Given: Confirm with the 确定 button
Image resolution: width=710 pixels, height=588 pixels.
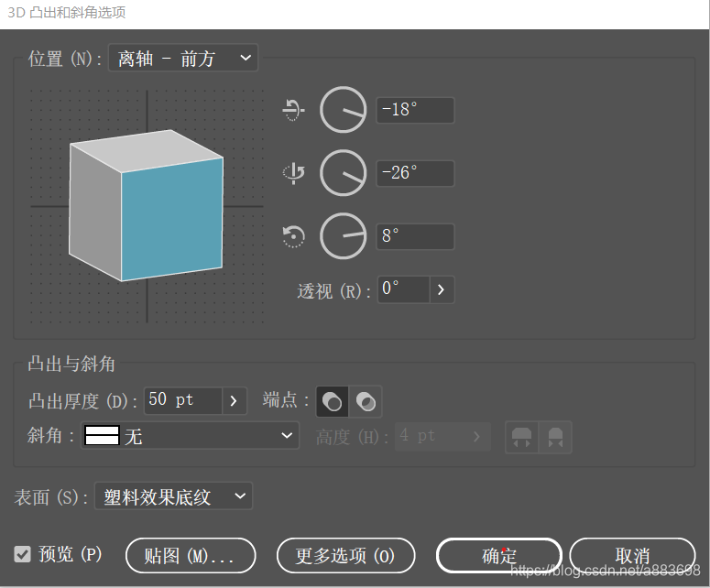Looking at the screenshot, I should tap(499, 555).
